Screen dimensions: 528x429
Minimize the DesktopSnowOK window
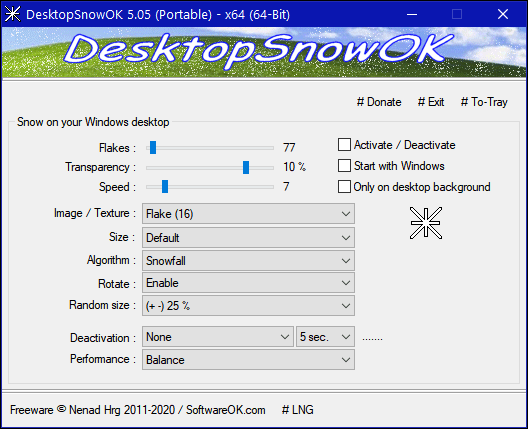[412, 14]
